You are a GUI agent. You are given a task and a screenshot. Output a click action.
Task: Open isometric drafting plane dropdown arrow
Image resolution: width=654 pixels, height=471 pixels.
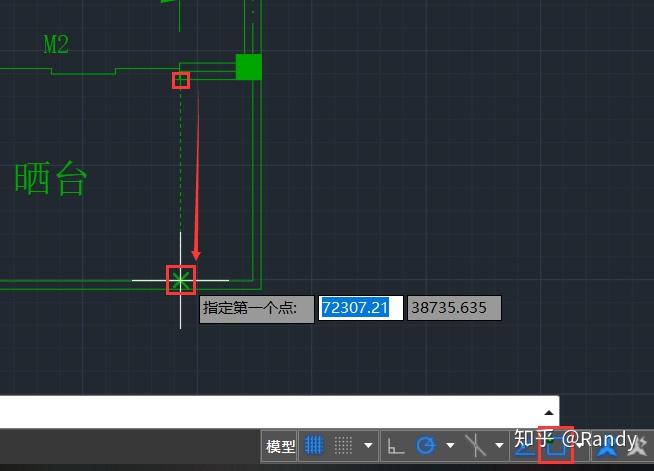tap(499, 446)
